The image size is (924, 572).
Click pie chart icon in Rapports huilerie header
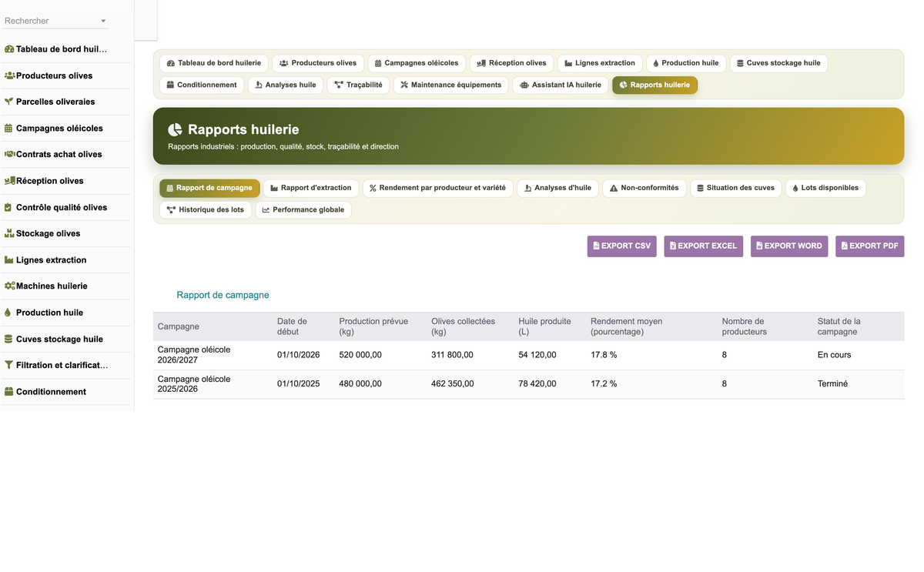click(x=176, y=129)
